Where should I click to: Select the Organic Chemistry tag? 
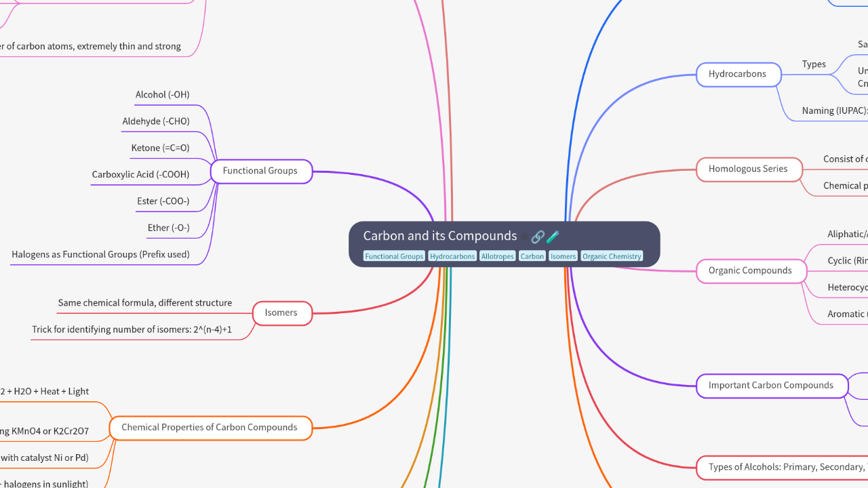[612, 256]
